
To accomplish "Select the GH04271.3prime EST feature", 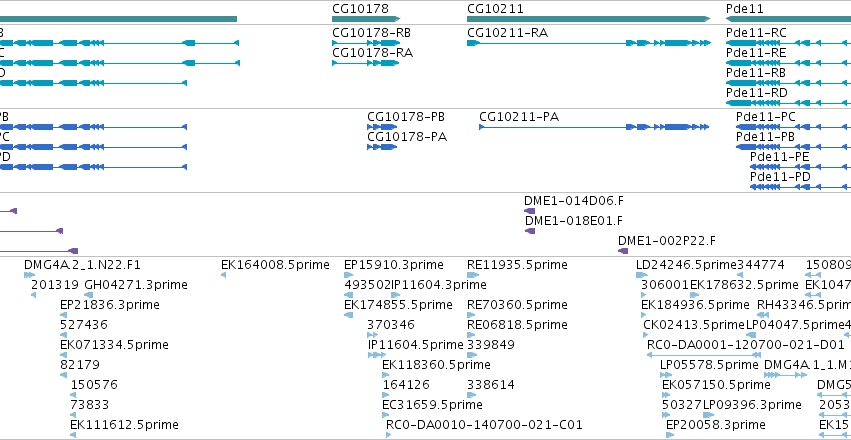I will click(89, 295).
